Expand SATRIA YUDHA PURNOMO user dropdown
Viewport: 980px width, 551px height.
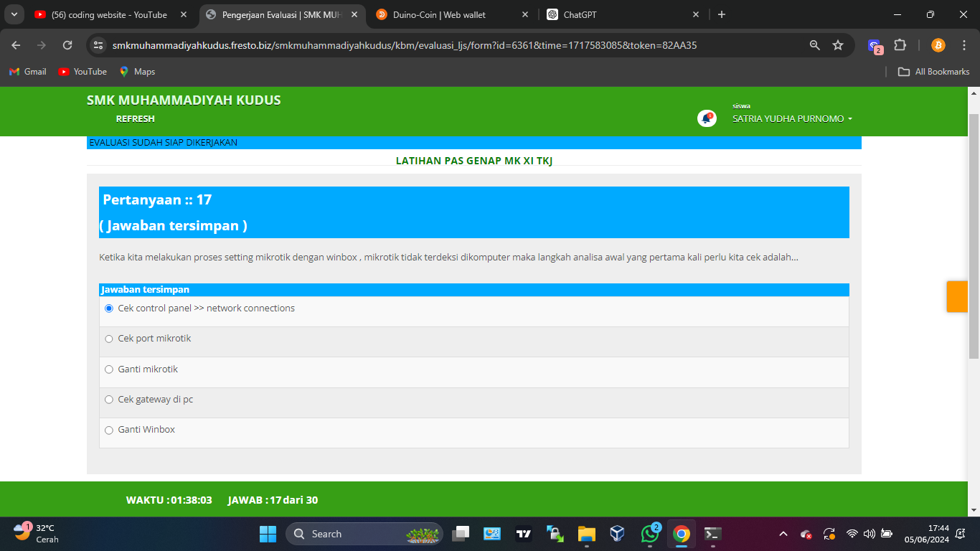pos(792,119)
